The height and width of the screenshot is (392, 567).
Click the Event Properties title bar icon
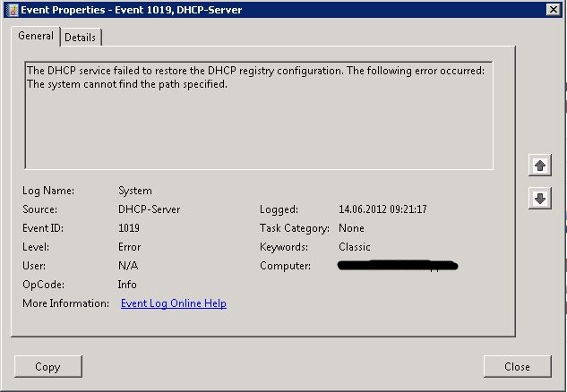tap(13, 10)
